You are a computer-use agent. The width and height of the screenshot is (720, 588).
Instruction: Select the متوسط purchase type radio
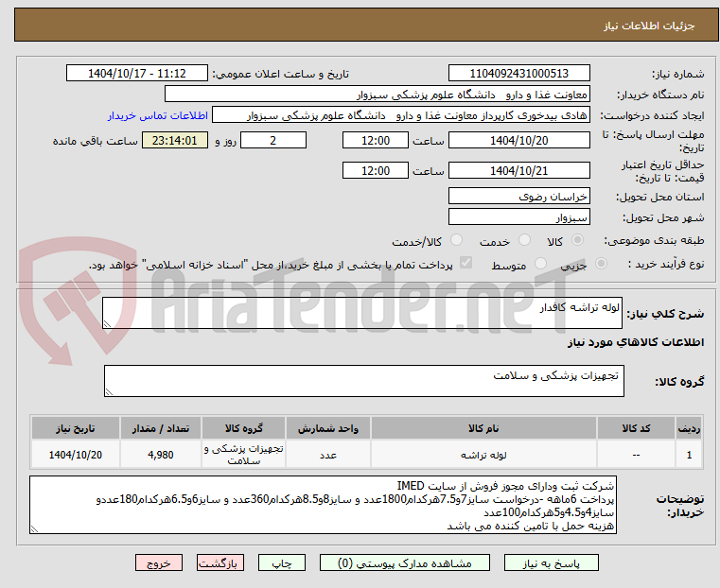click(x=540, y=264)
